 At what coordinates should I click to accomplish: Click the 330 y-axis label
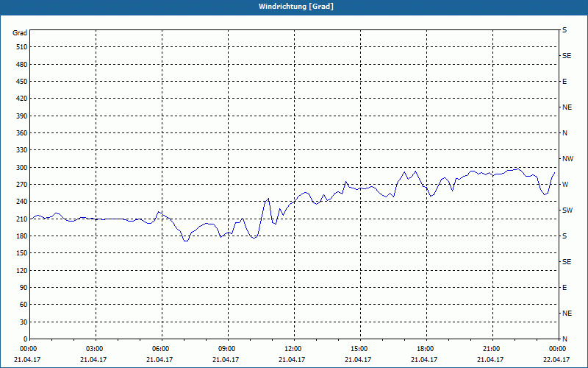22,150
